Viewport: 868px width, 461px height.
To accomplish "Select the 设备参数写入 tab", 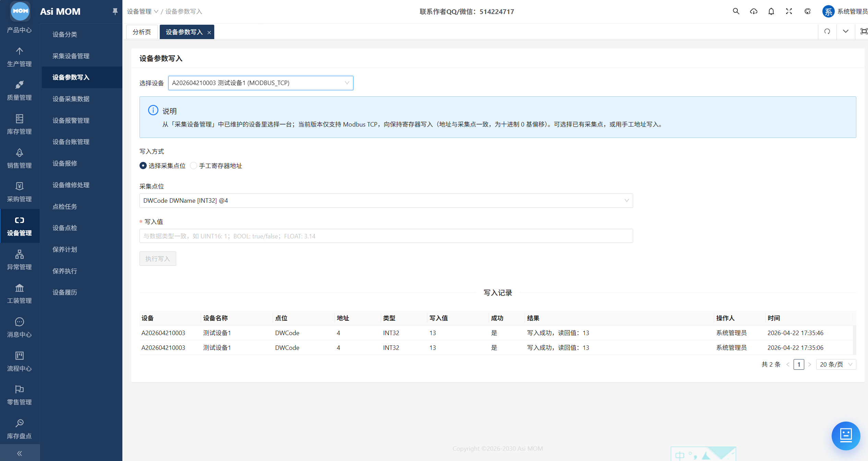I will (x=184, y=32).
